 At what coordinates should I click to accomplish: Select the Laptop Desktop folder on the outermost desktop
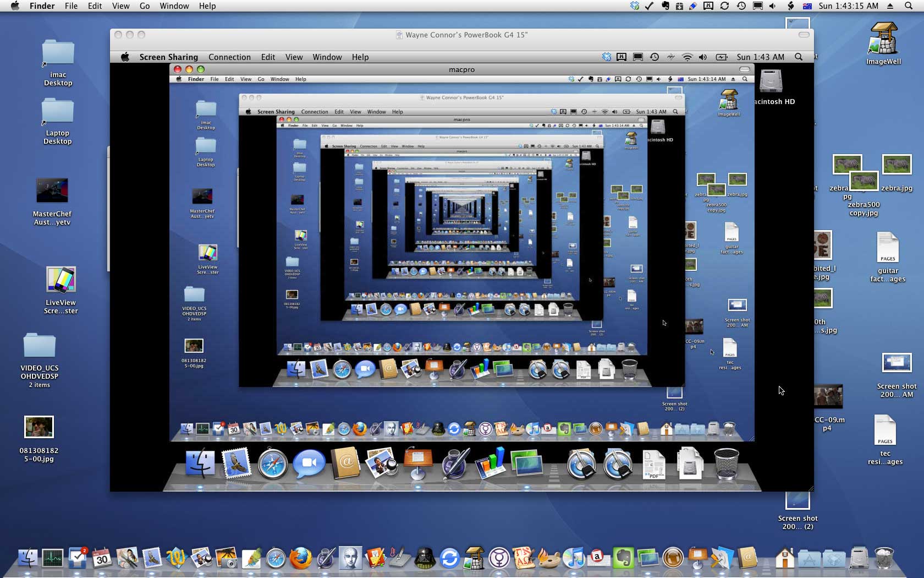pos(58,121)
